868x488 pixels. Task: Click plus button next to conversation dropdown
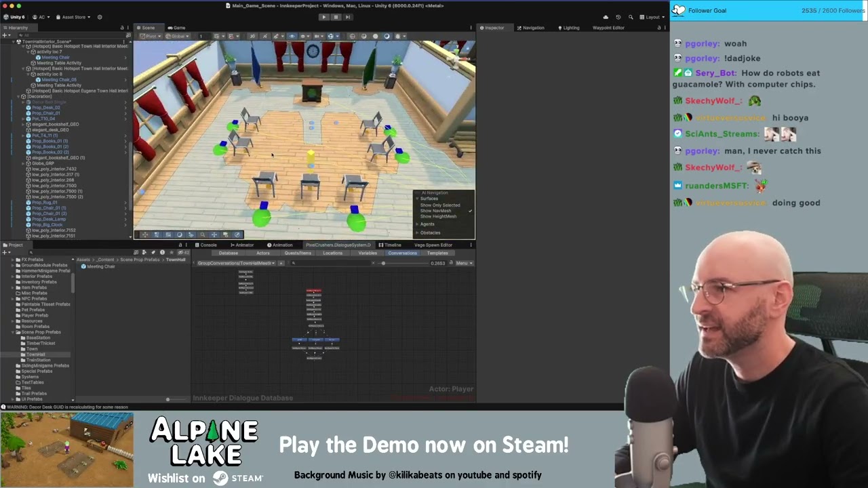coord(281,263)
